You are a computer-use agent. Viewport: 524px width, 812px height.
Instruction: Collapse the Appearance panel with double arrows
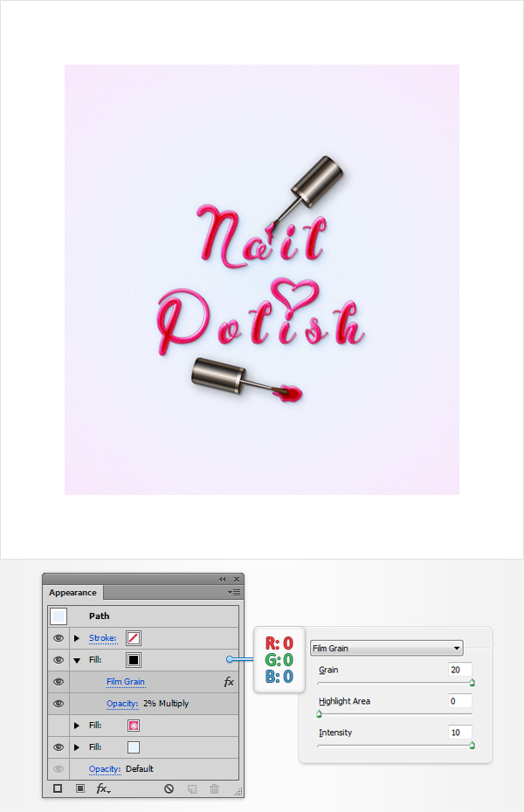click(223, 579)
